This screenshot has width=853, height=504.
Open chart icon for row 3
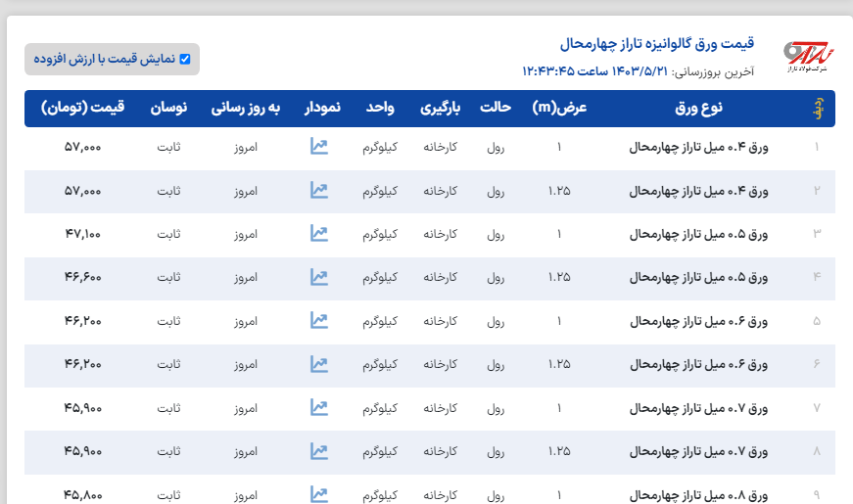[x=318, y=233]
